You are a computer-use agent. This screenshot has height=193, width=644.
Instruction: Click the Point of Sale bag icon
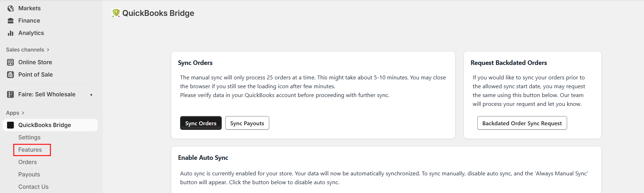point(11,74)
